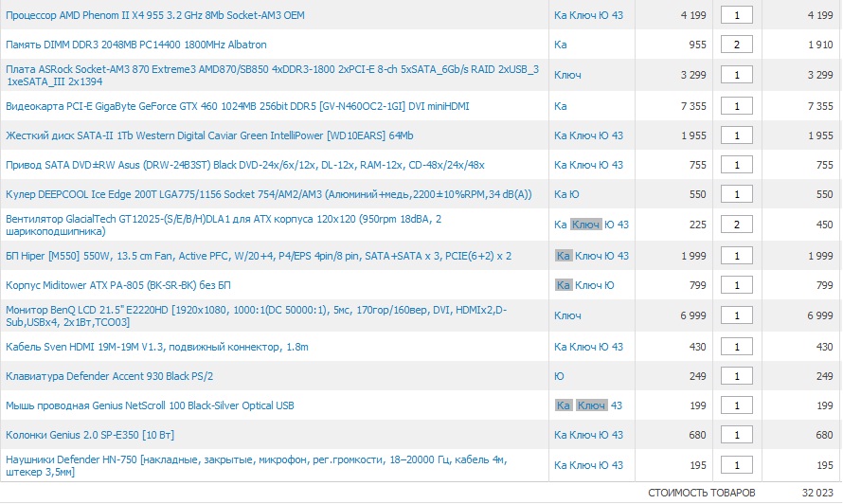Click highlighted 'Ключ' label in Genius mouse row

click(x=591, y=405)
